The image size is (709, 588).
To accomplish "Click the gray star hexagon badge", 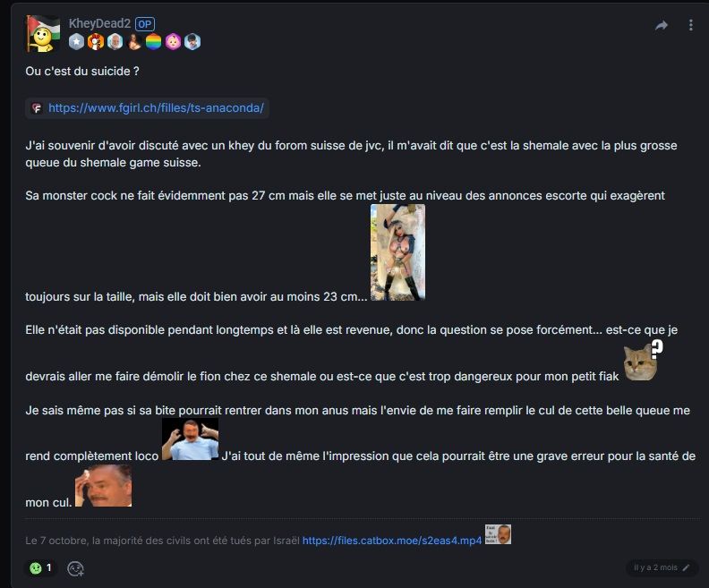I will coord(76,42).
